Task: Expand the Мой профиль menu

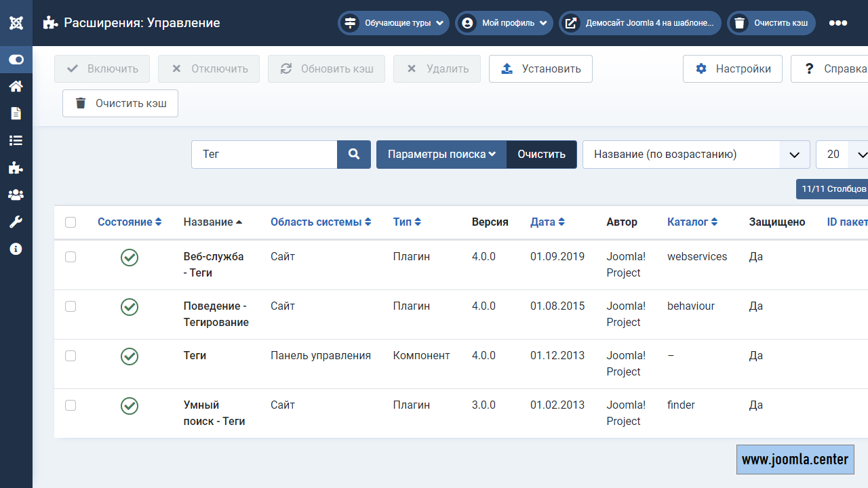Action: (504, 23)
